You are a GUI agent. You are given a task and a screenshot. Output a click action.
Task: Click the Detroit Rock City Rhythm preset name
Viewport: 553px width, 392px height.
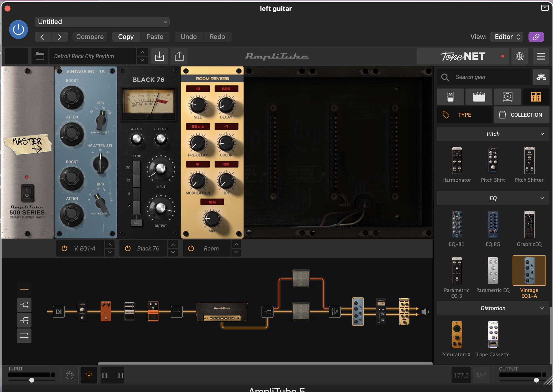pyautogui.click(x=92, y=56)
